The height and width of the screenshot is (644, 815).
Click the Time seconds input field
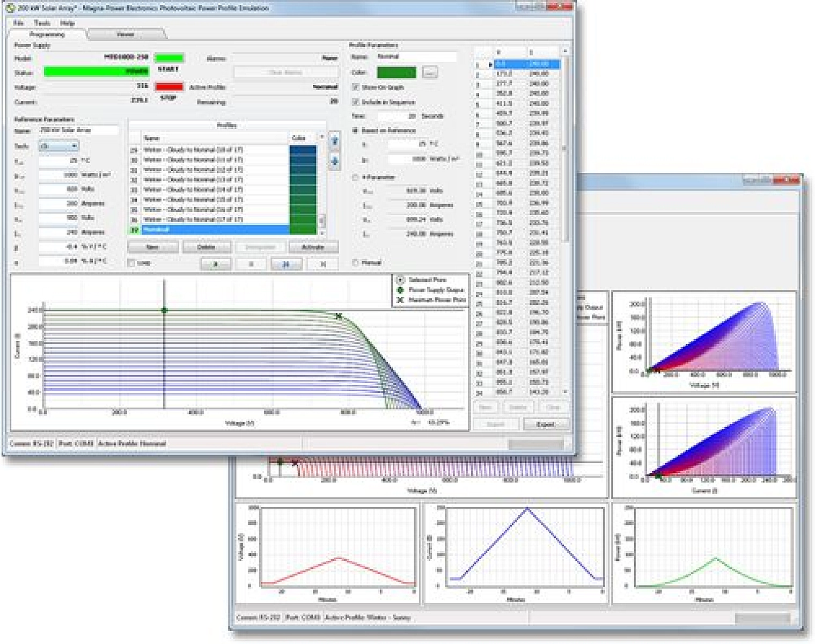pos(398,116)
